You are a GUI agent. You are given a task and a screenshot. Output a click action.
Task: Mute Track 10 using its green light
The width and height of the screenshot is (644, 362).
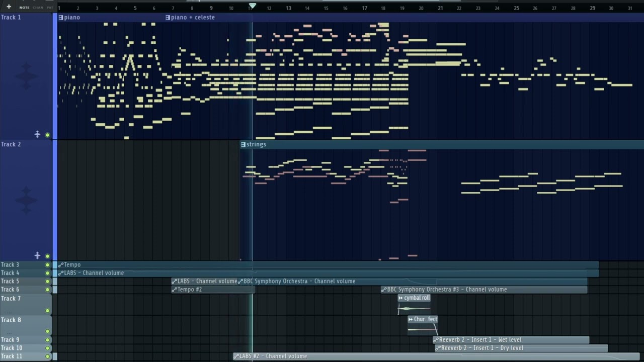[48, 348]
